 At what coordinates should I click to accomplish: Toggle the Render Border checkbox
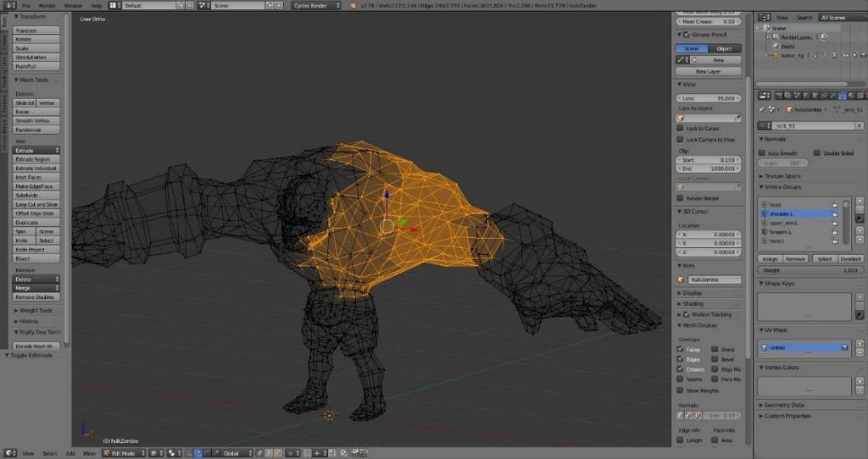pos(681,198)
